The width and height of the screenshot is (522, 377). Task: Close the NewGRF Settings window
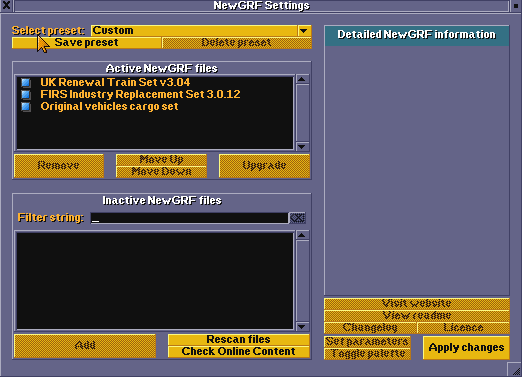click(x=6, y=5)
